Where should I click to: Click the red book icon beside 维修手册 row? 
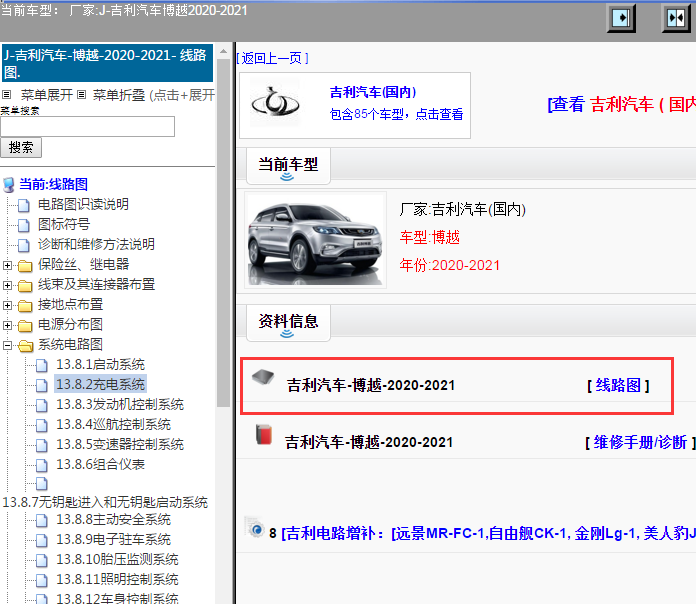point(264,434)
